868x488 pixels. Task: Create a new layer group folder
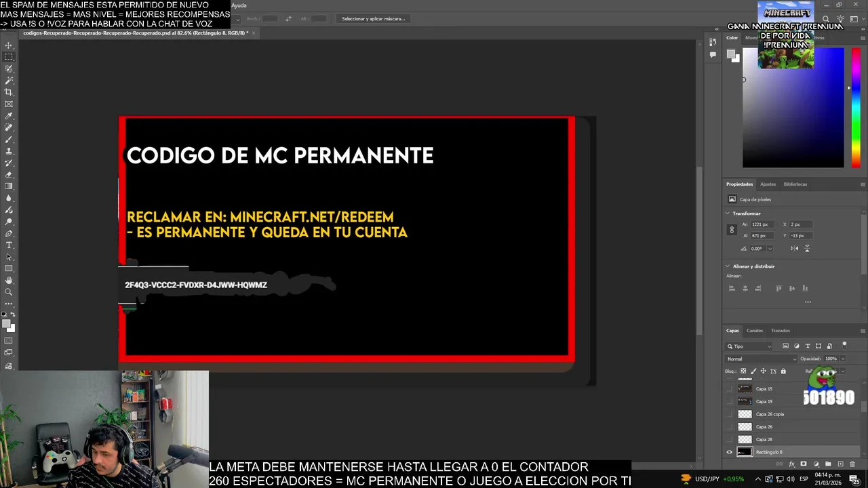[x=828, y=464]
